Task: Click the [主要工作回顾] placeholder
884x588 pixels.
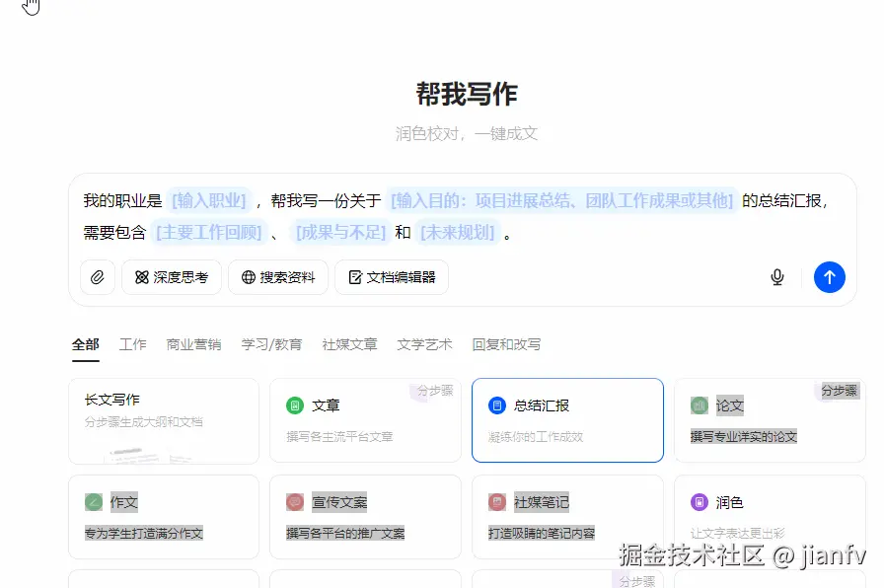Action: point(209,232)
